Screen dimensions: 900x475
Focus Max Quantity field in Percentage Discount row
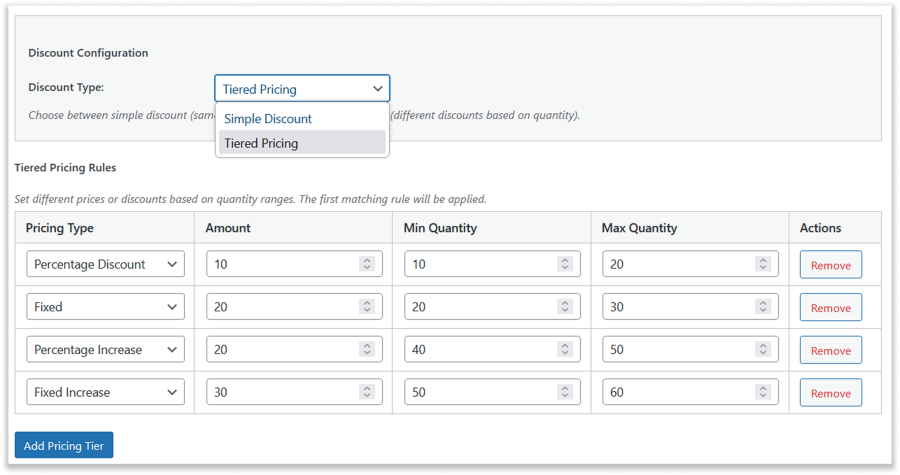point(690,264)
